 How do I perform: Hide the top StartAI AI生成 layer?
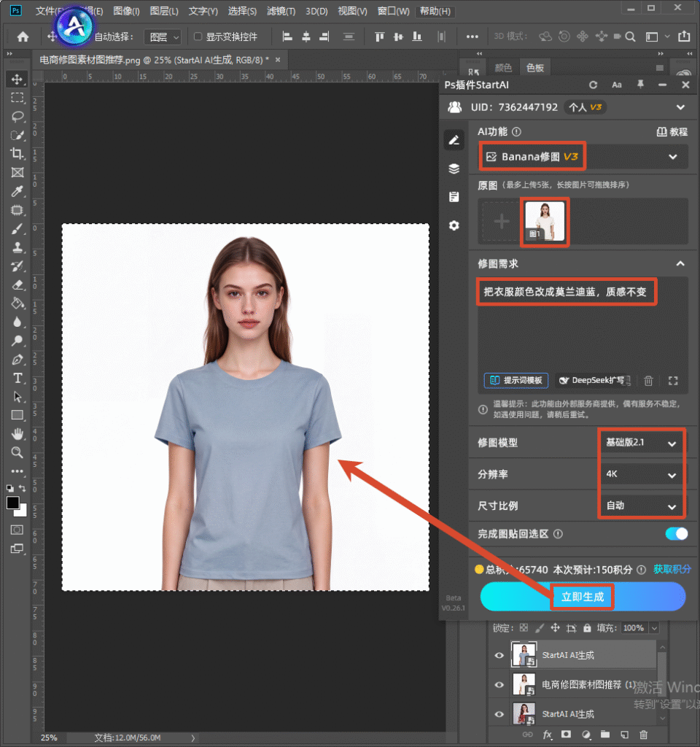pos(499,655)
